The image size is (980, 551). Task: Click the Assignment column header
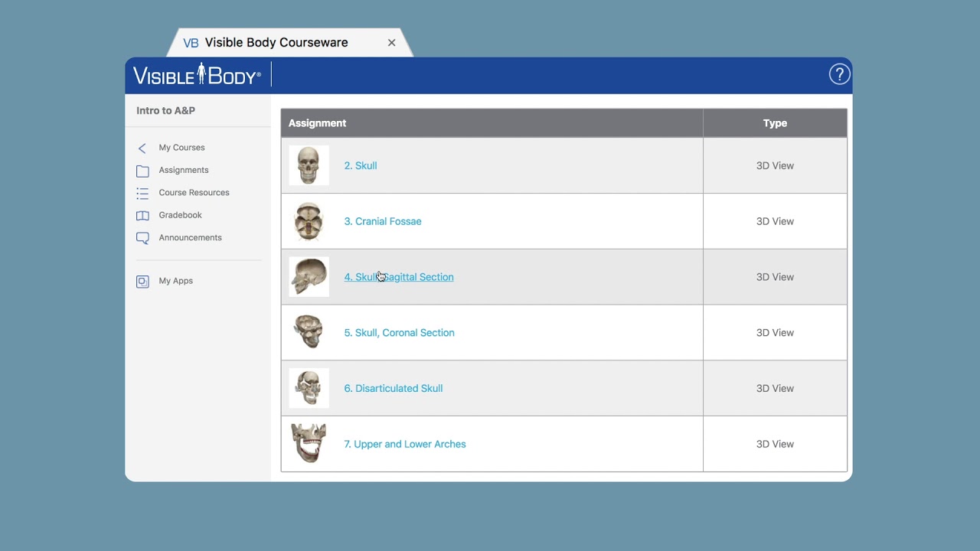click(492, 123)
